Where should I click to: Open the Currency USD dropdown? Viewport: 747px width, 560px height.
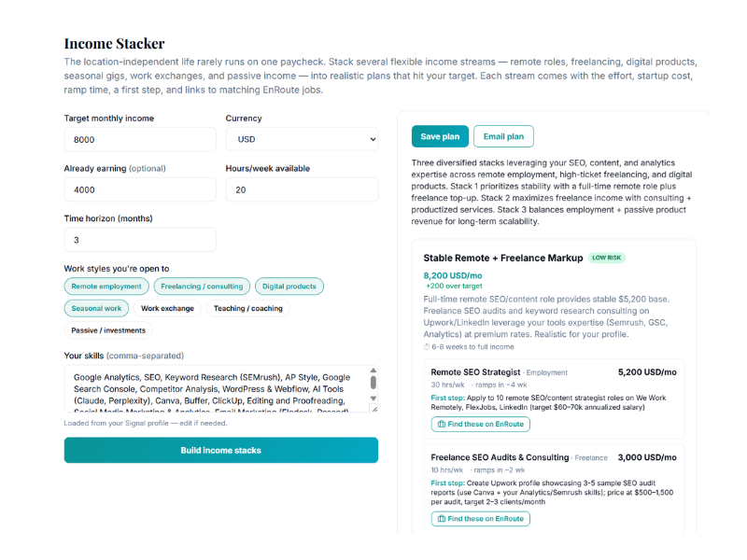pyautogui.click(x=302, y=139)
